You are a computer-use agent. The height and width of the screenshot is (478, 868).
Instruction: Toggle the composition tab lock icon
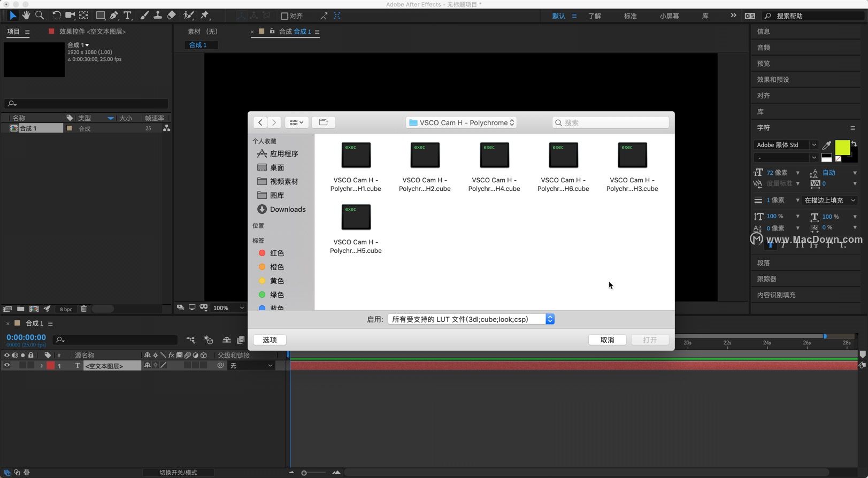[x=272, y=31]
